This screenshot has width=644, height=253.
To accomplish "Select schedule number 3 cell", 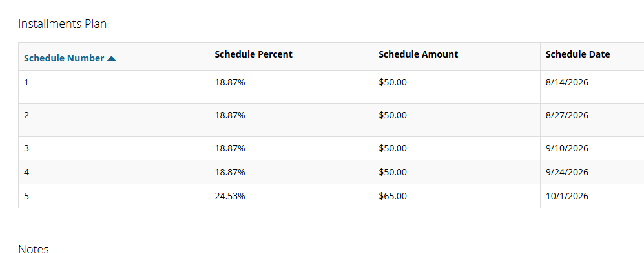I will click(114, 148).
